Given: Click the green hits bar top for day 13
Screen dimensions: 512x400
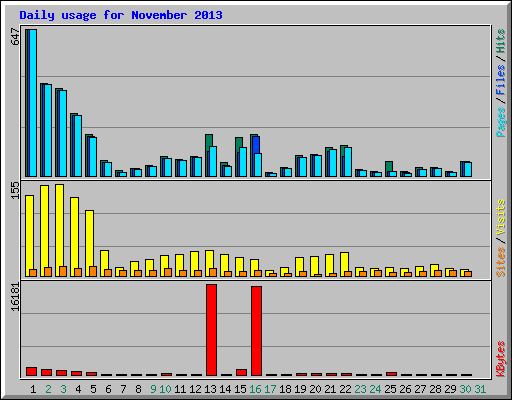Looking at the screenshot, I should pos(209,140).
